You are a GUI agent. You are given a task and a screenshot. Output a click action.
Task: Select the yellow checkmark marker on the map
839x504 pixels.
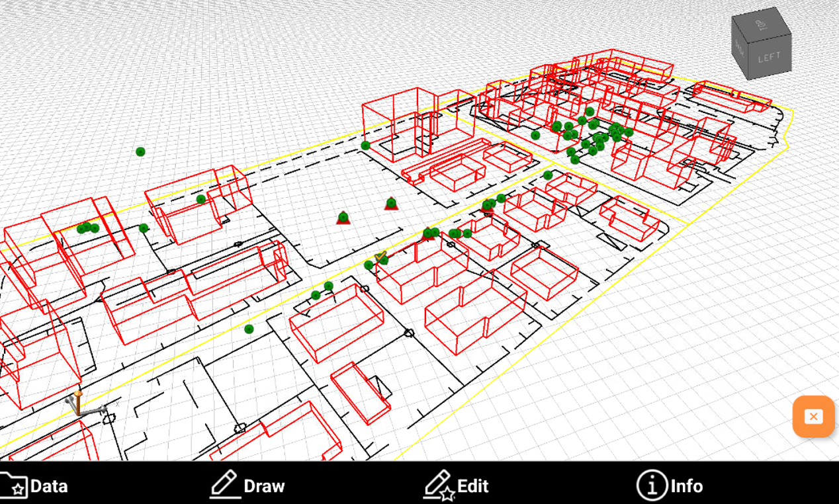tap(380, 255)
